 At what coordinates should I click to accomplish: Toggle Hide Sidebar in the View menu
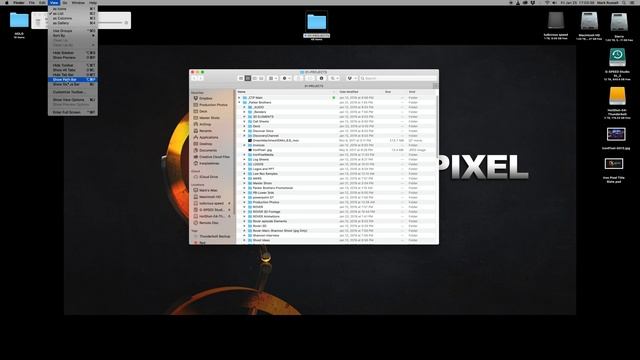click(x=73, y=53)
